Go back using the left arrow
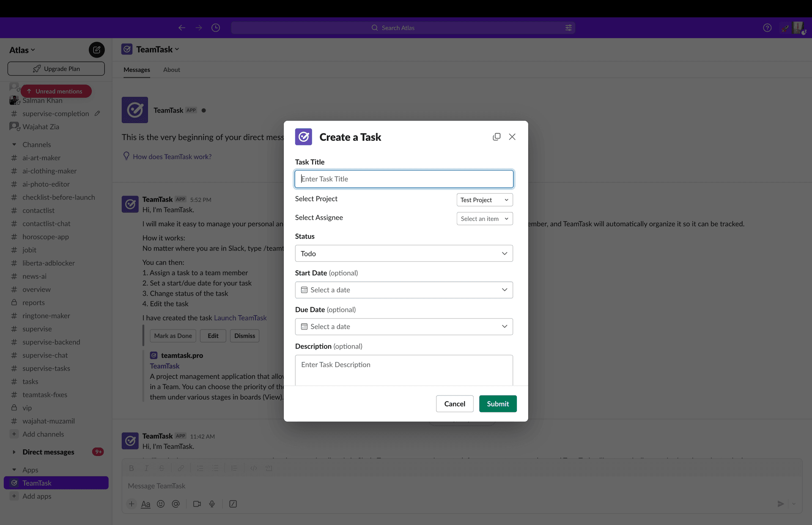This screenshot has width=812, height=525. (x=182, y=28)
